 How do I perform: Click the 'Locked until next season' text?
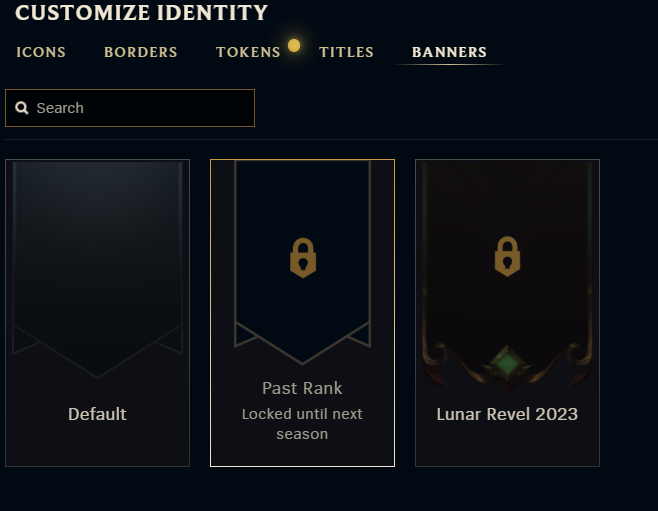(302, 424)
